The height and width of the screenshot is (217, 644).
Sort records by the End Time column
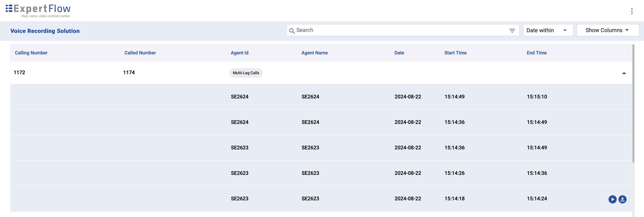pyautogui.click(x=536, y=53)
